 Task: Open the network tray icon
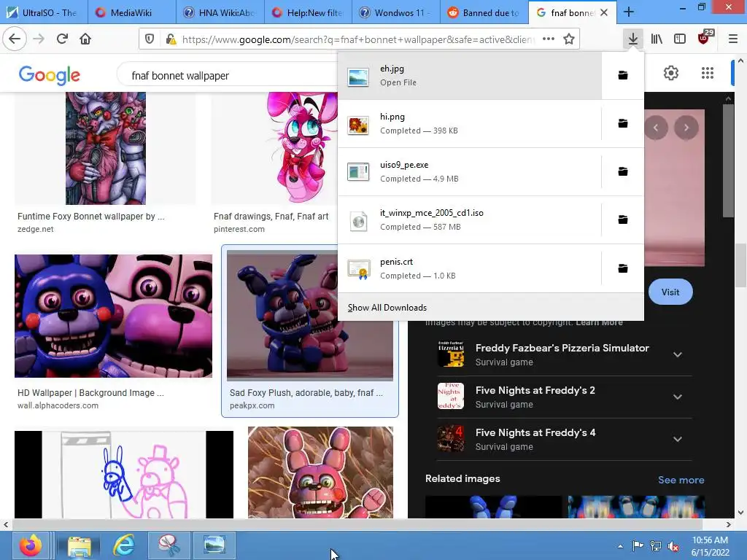(656, 546)
